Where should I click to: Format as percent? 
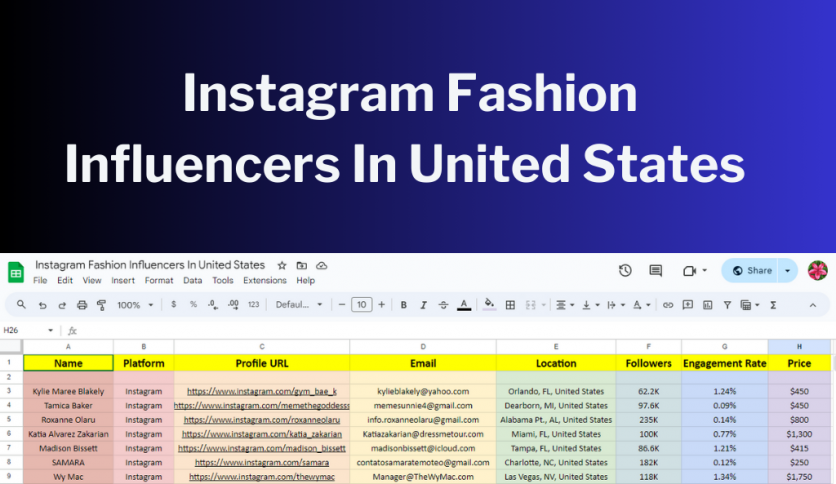(193, 305)
